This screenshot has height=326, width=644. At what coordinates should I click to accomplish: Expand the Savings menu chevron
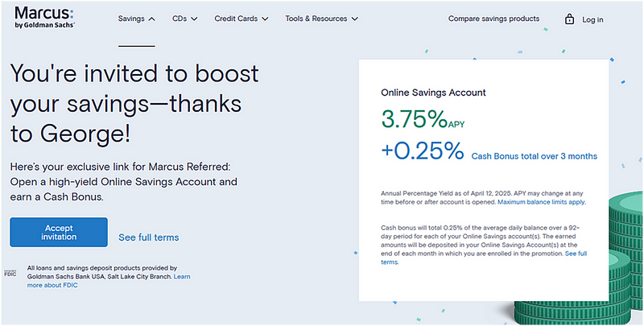[x=151, y=19]
